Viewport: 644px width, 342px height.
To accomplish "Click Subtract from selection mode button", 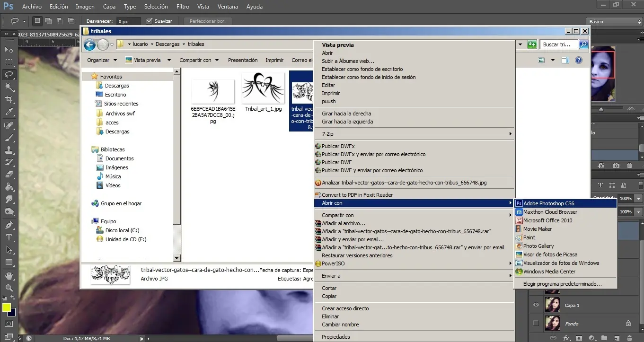I will pyautogui.click(x=60, y=21).
